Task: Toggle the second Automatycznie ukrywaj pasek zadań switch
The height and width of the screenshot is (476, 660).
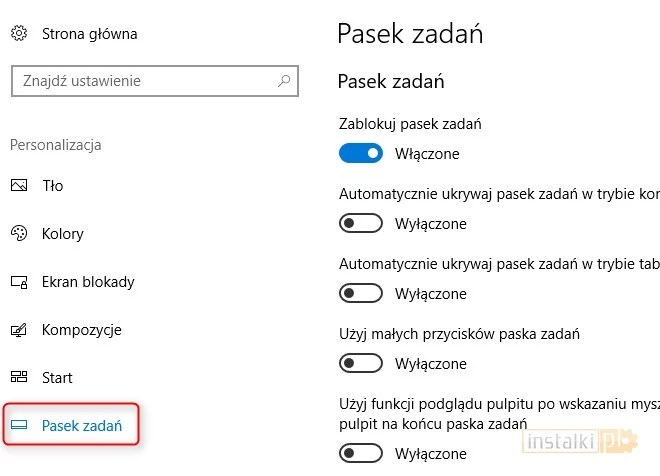Action: (x=361, y=294)
